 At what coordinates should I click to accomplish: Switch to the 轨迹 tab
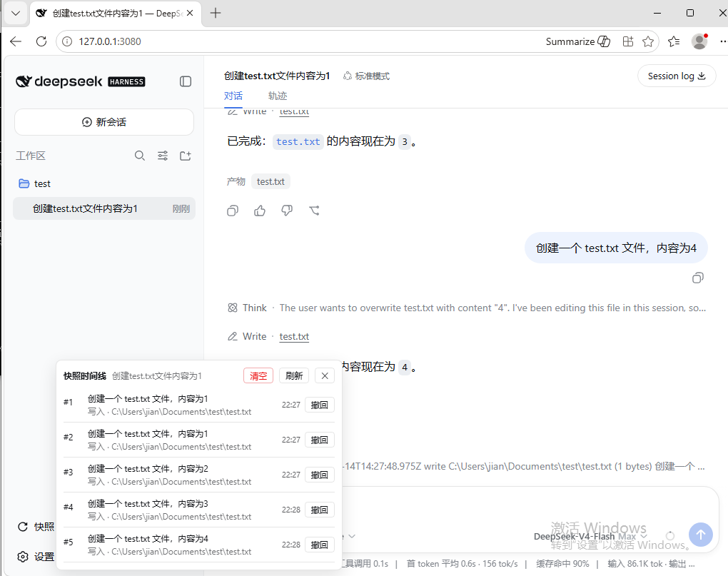coord(278,96)
